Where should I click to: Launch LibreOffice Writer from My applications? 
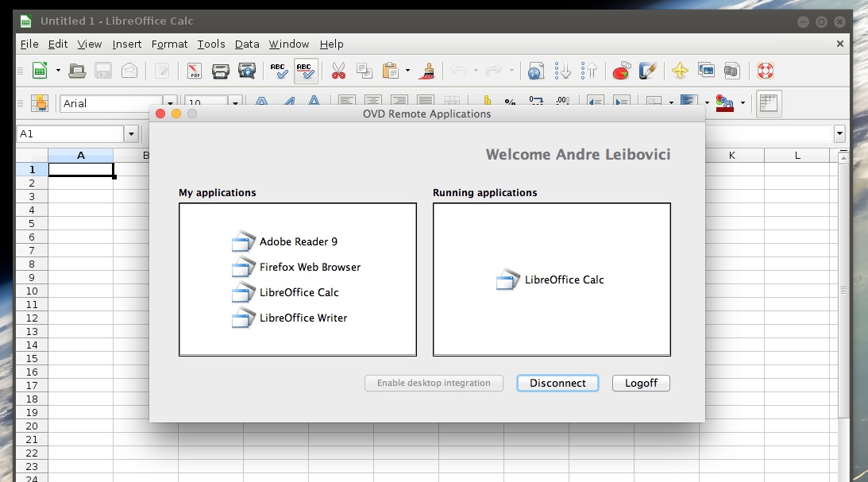click(x=290, y=318)
